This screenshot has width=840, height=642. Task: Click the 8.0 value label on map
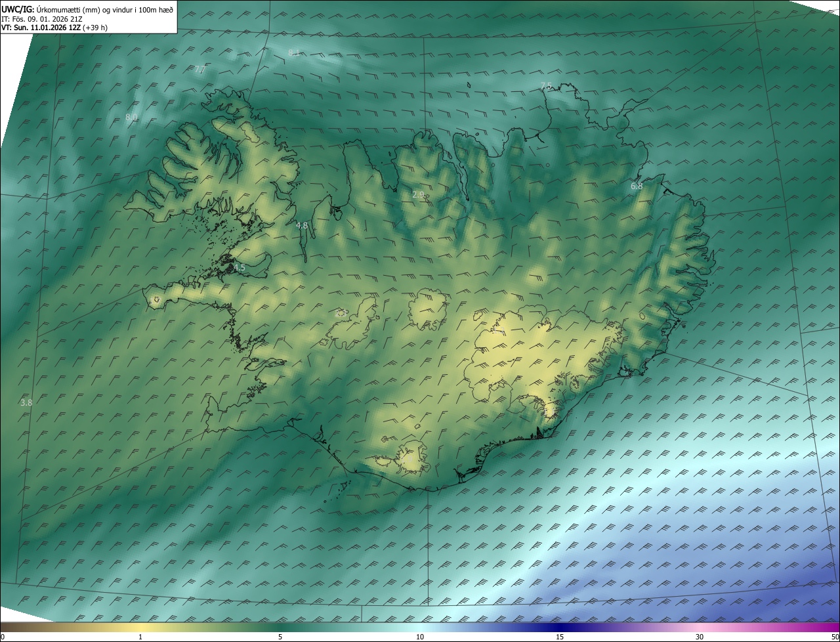[131, 117]
